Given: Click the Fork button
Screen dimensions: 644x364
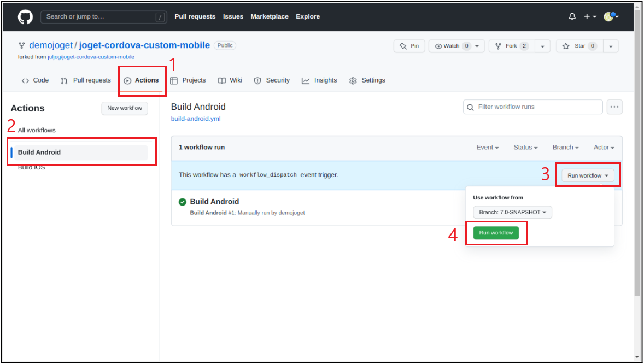Looking at the screenshot, I should tap(511, 46).
